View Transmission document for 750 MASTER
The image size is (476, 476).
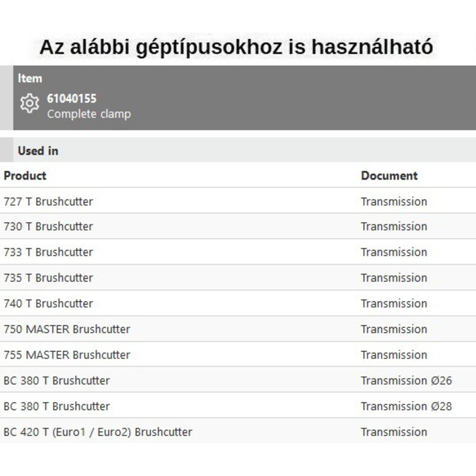point(394,329)
